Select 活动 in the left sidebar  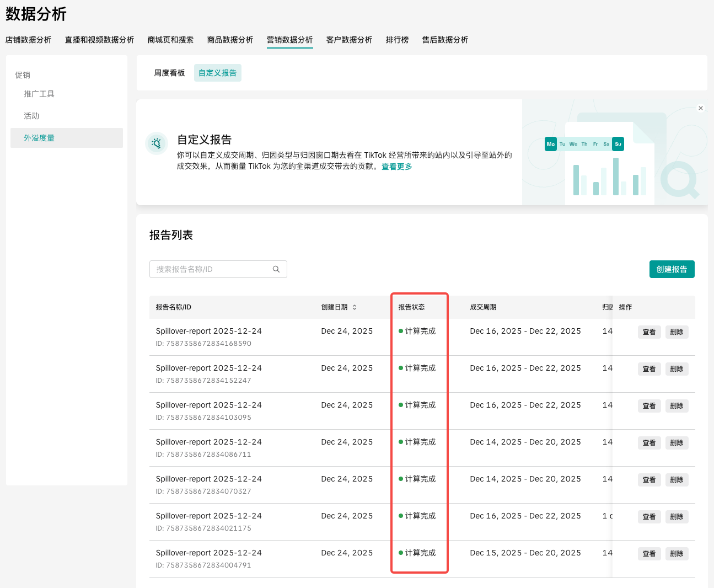click(x=31, y=116)
